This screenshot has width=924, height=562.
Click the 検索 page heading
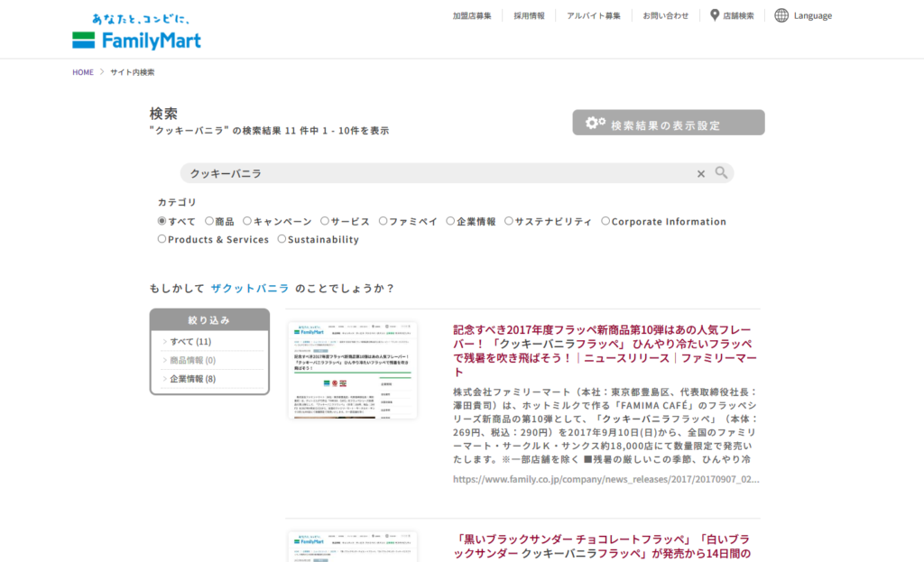[x=164, y=113]
